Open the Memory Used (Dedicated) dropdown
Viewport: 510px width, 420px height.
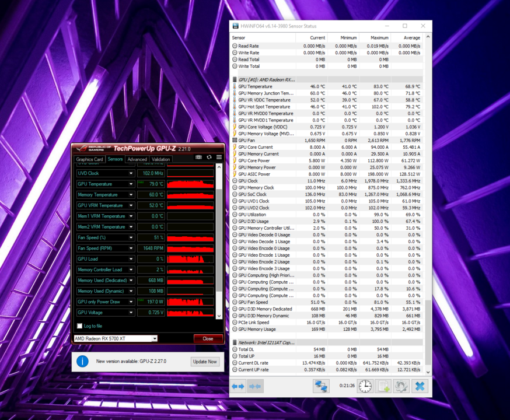(131, 281)
